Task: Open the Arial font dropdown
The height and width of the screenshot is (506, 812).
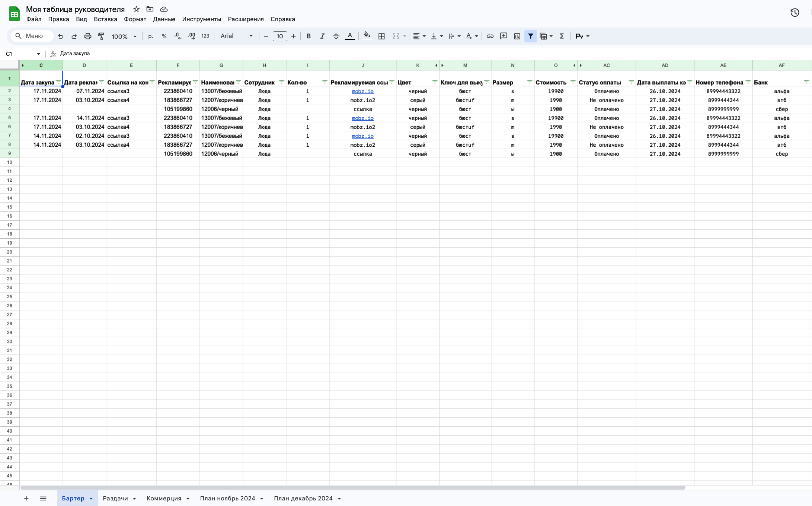Action: (x=237, y=36)
